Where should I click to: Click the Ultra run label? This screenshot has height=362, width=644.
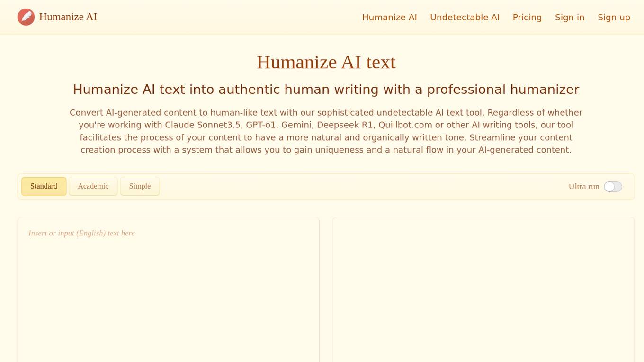[584, 187]
